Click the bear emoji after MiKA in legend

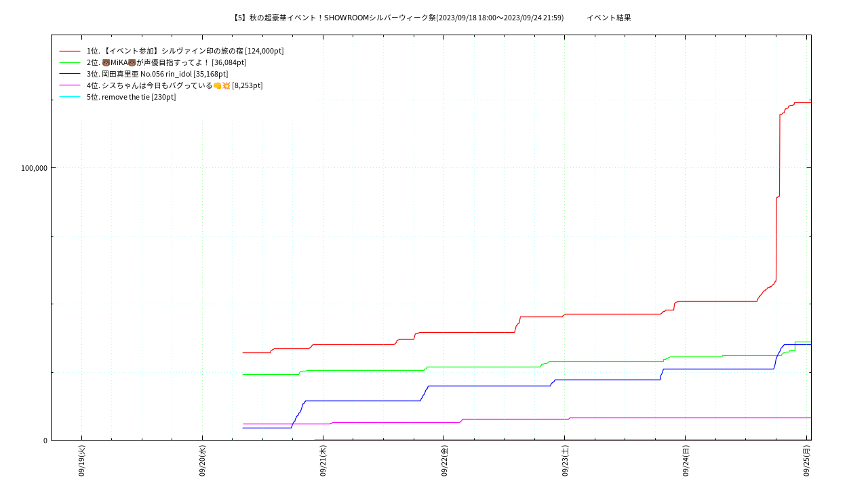132,62
